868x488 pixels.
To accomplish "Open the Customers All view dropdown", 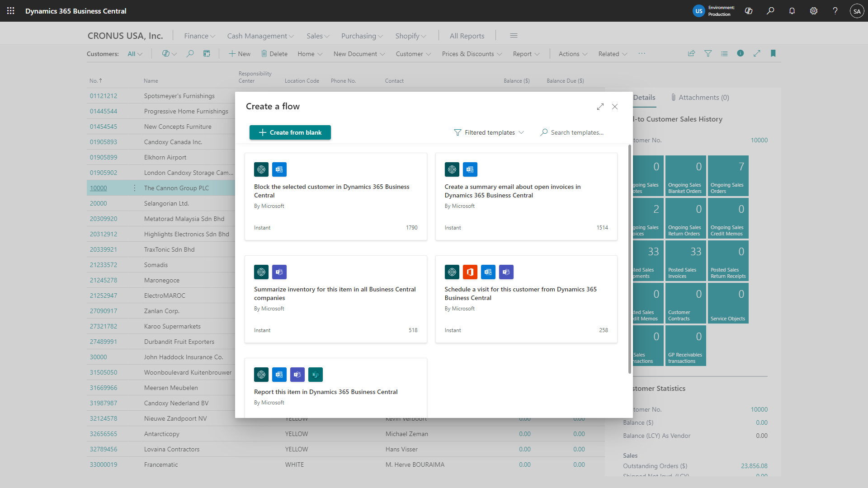I will coord(135,54).
